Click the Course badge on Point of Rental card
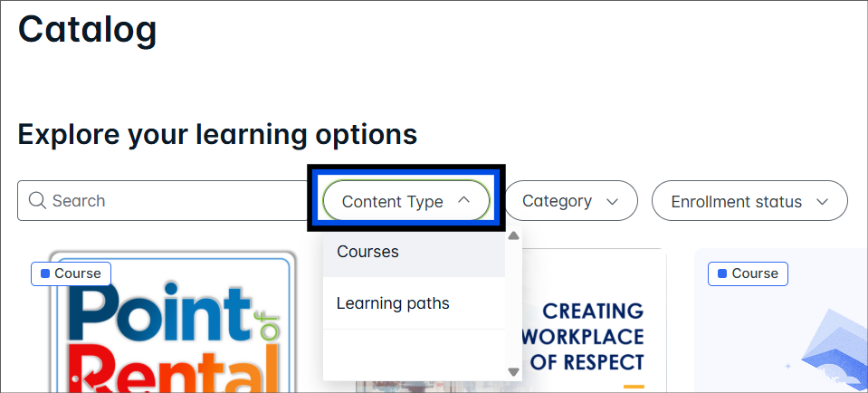Image resolution: width=868 pixels, height=393 pixels. tap(71, 273)
